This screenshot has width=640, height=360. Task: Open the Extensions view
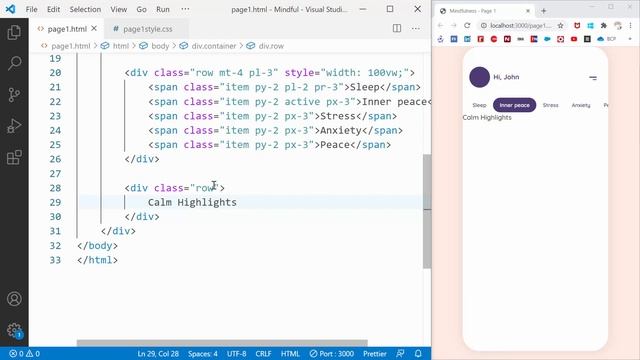tap(14, 157)
